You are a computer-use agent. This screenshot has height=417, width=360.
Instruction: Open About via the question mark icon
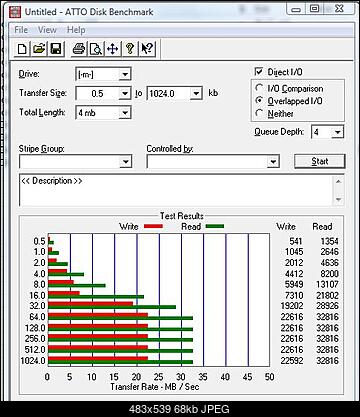point(130,49)
